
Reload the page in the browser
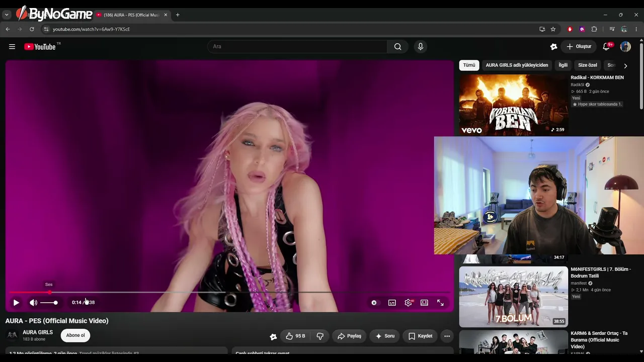[x=32, y=29]
